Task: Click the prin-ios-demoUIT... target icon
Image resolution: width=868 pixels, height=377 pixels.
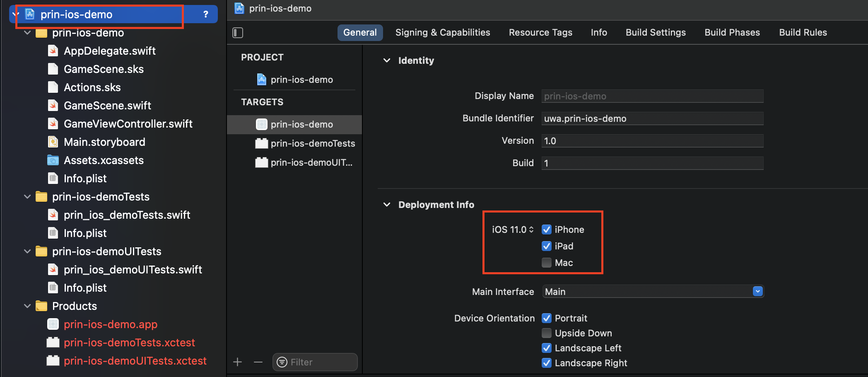Action: [x=262, y=162]
